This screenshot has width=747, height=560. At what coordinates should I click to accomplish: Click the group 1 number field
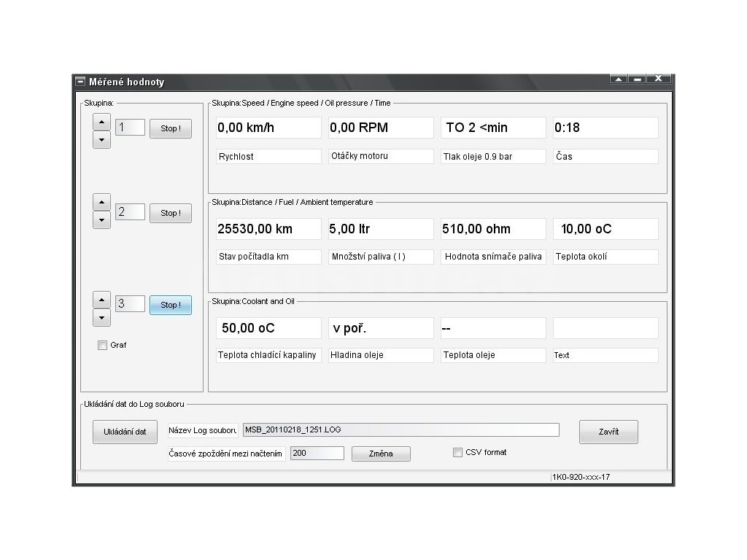(x=131, y=128)
